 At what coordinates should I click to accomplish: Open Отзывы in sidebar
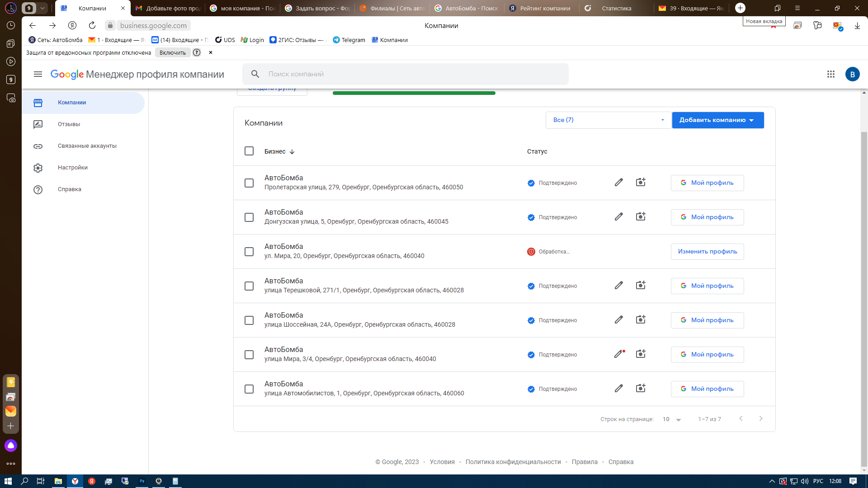pyautogui.click(x=83, y=124)
